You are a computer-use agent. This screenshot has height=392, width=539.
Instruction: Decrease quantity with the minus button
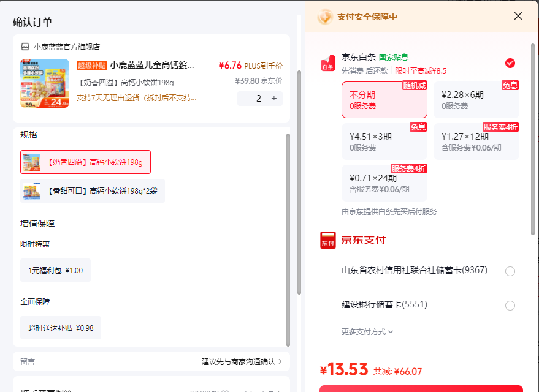pyautogui.click(x=243, y=99)
